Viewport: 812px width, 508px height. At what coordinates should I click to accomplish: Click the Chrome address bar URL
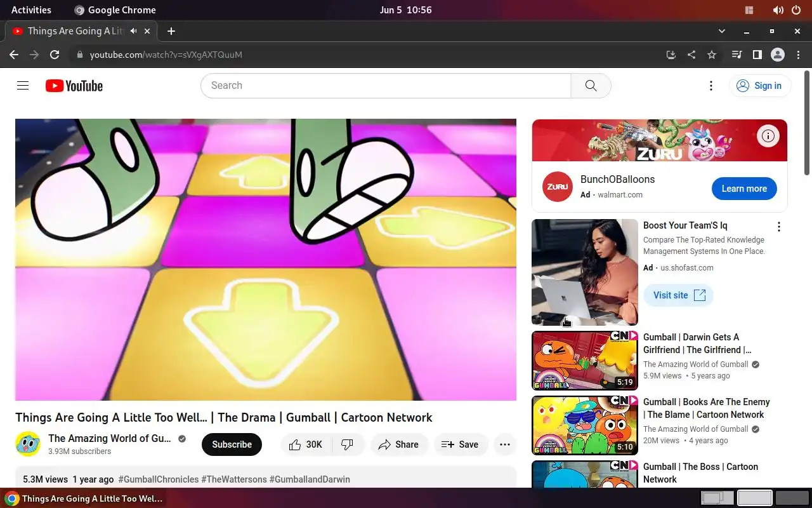pyautogui.click(x=166, y=55)
